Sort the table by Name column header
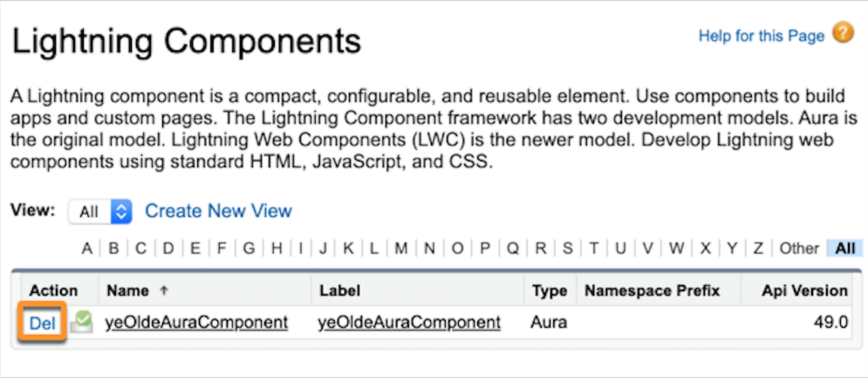 tap(128, 290)
